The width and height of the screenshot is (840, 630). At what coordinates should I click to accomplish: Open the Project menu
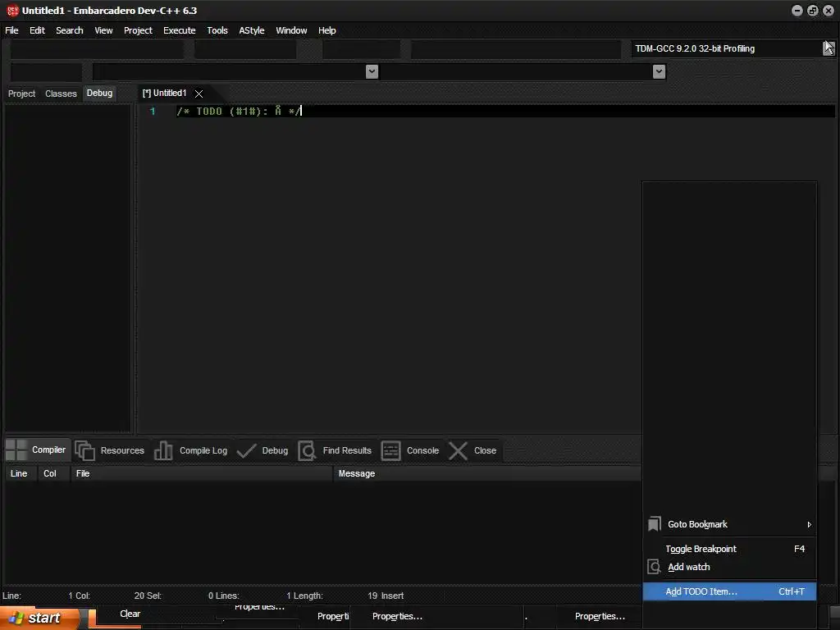138,30
